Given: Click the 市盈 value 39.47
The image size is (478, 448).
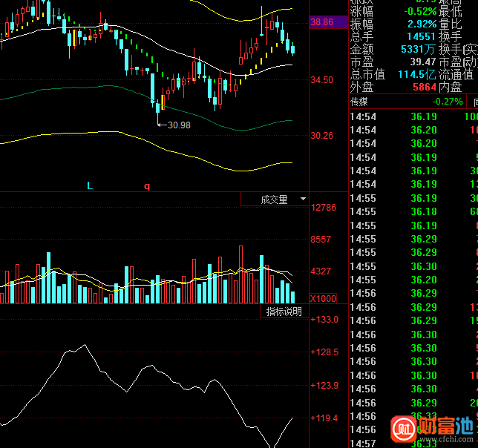Looking at the screenshot, I should click(x=423, y=62).
